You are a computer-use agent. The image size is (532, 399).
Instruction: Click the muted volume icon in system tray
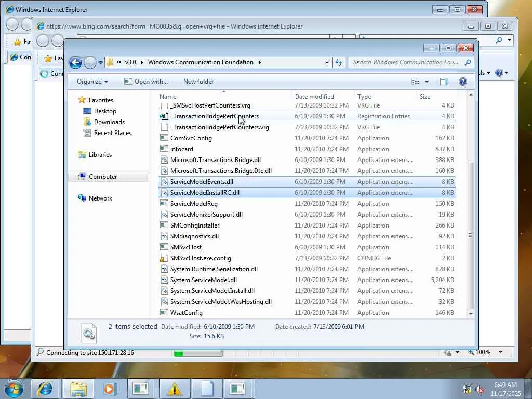(x=480, y=390)
